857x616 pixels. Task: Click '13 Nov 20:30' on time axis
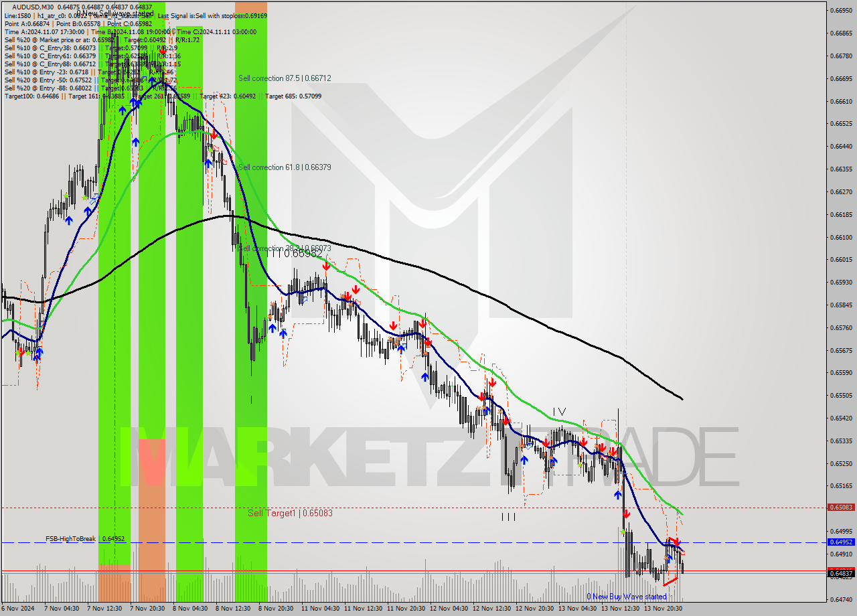coord(664,609)
